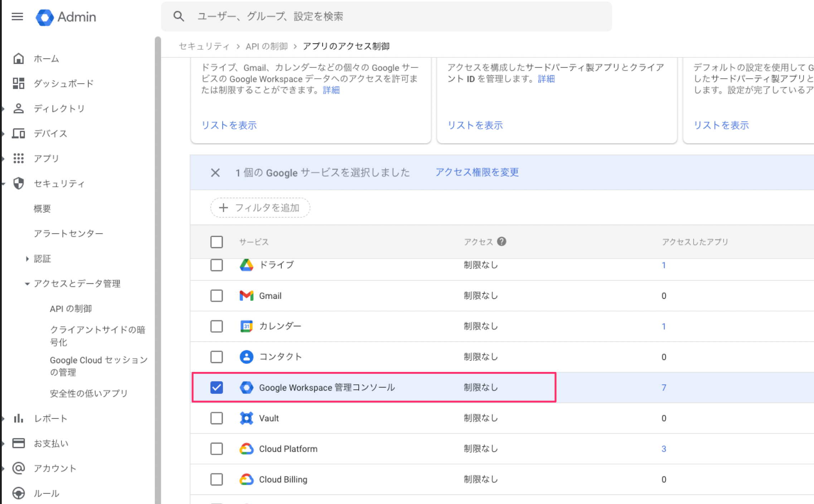Click the コンタクト service icon
The height and width of the screenshot is (504, 814).
246,357
